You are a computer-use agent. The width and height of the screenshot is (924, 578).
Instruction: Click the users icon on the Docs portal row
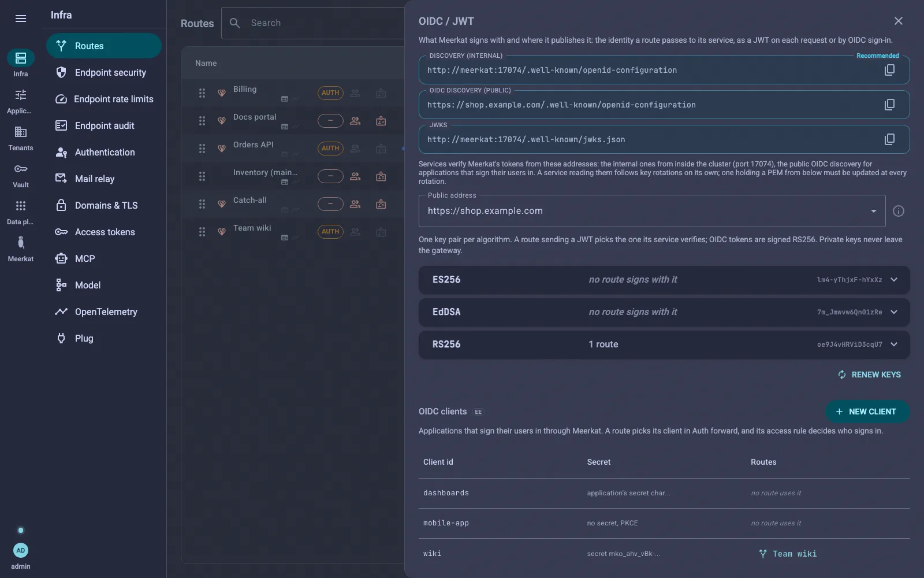tap(355, 121)
